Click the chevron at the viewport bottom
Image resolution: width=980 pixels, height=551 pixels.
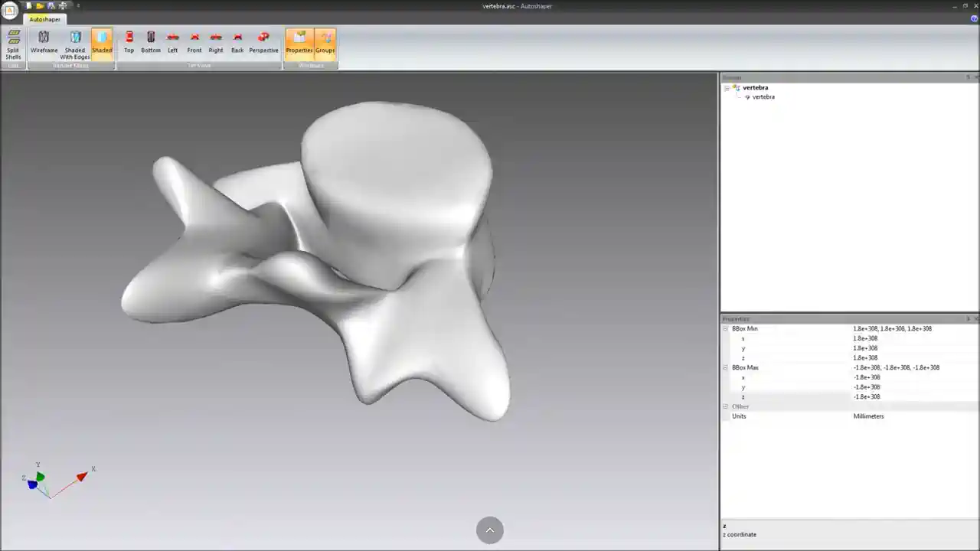489,530
